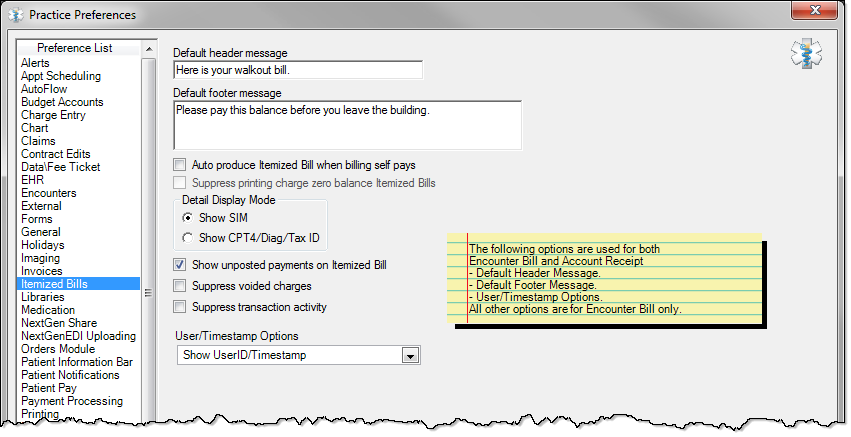Uncheck Show unposted payments on Itemized Bill

point(179,265)
